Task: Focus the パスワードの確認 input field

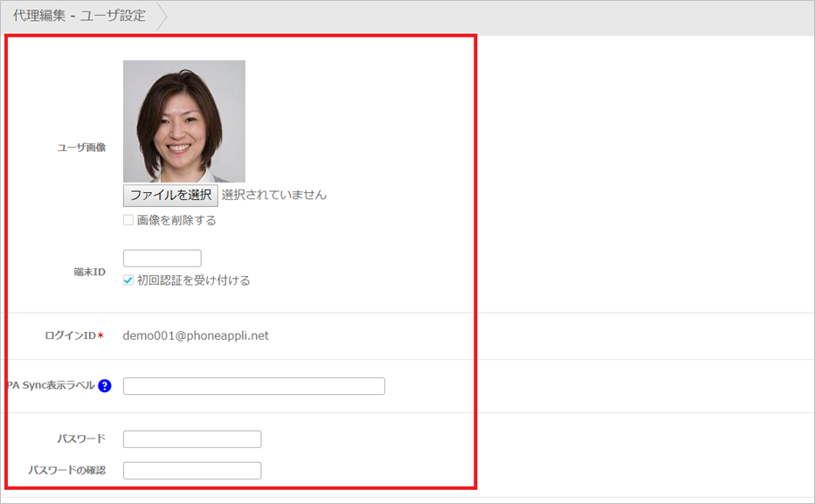Action: [191, 471]
